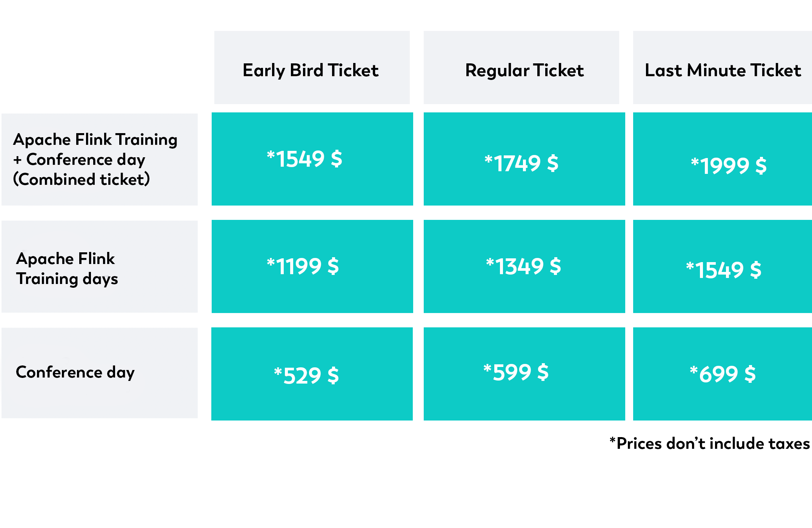Pick the 1349 $ Regular training price
Image resolution: width=812 pixels, height=528 pixels.
point(524,267)
